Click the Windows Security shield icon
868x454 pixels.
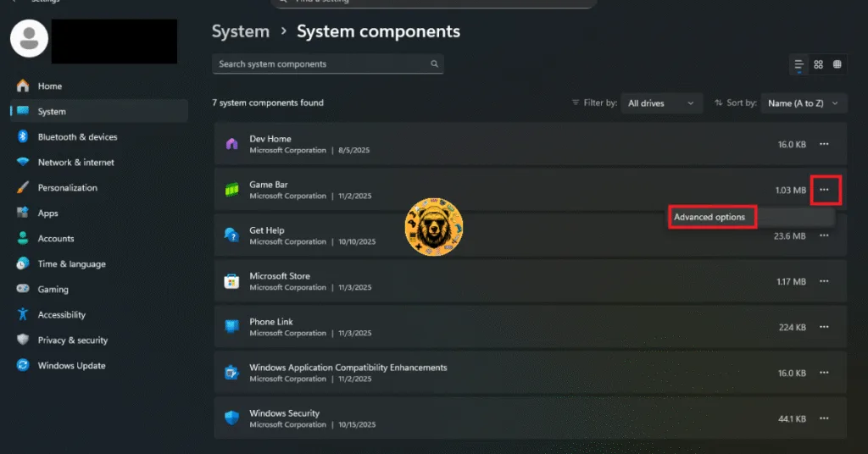[231, 418]
